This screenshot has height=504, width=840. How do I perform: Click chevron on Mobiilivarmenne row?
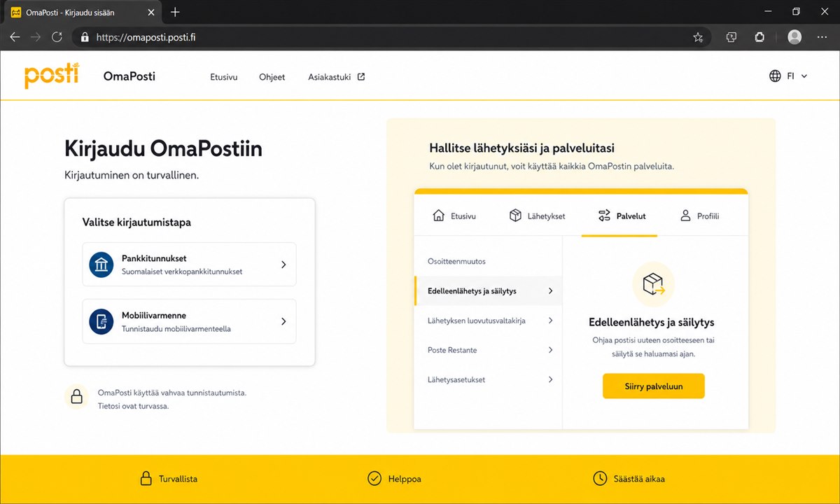[x=283, y=321]
